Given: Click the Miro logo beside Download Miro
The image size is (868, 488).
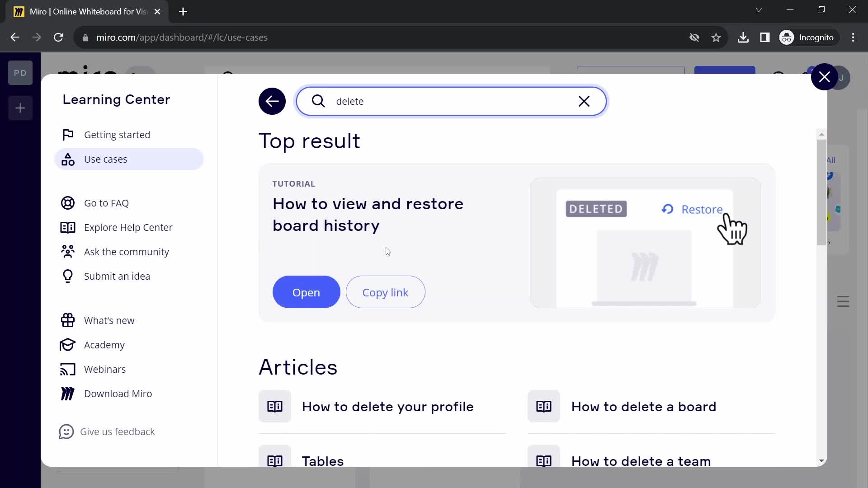Looking at the screenshot, I should (x=68, y=394).
